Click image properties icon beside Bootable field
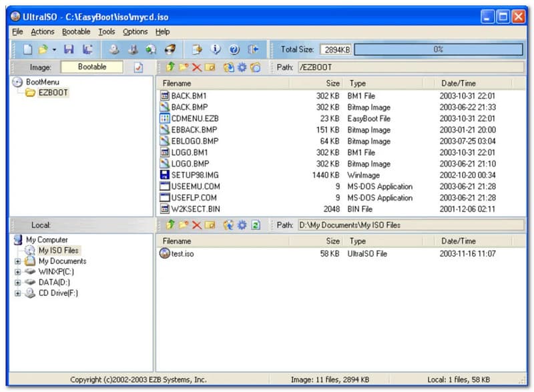The width and height of the screenshot is (534, 392). pos(138,67)
